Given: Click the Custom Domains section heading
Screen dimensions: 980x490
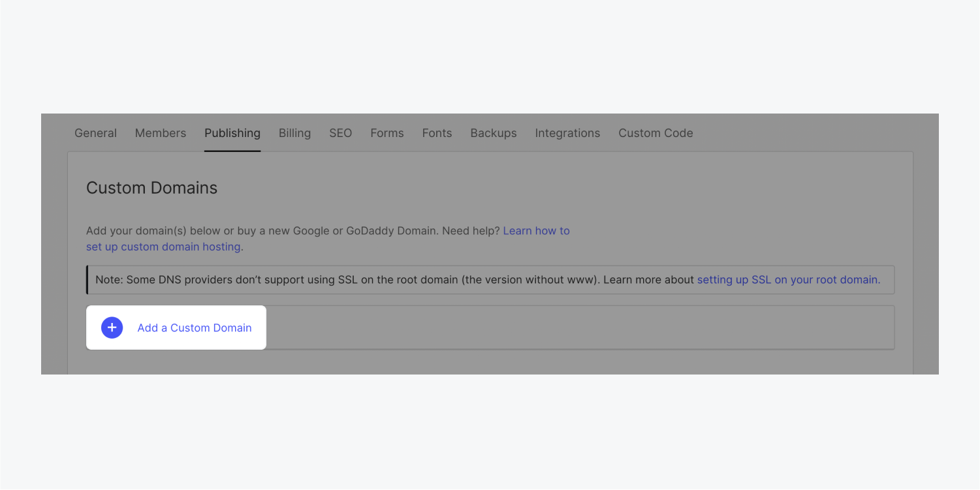Looking at the screenshot, I should coord(151,188).
